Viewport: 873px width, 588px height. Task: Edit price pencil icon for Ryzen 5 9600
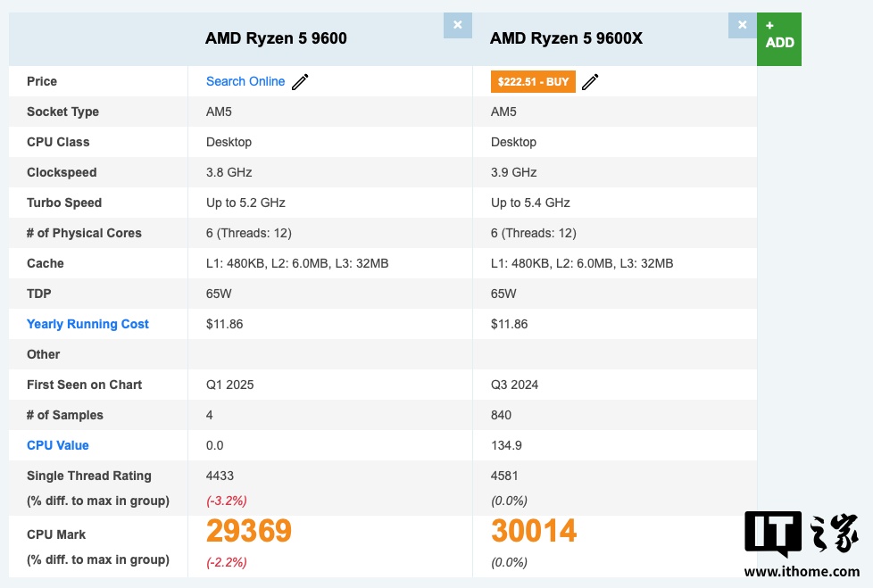(300, 82)
